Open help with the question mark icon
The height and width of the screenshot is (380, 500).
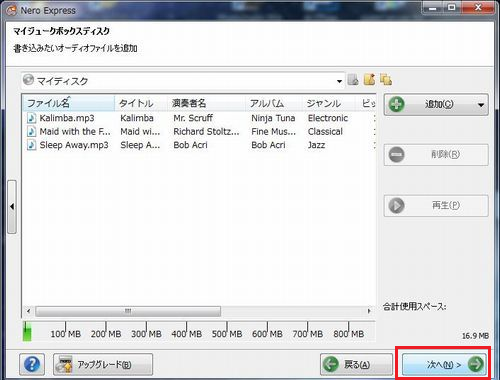pos(32,364)
